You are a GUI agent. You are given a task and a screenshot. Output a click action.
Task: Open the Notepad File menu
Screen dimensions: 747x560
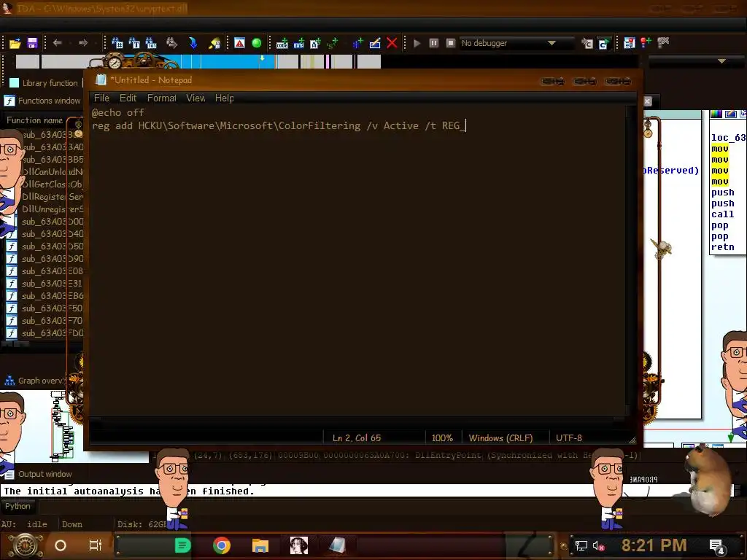tap(101, 98)
